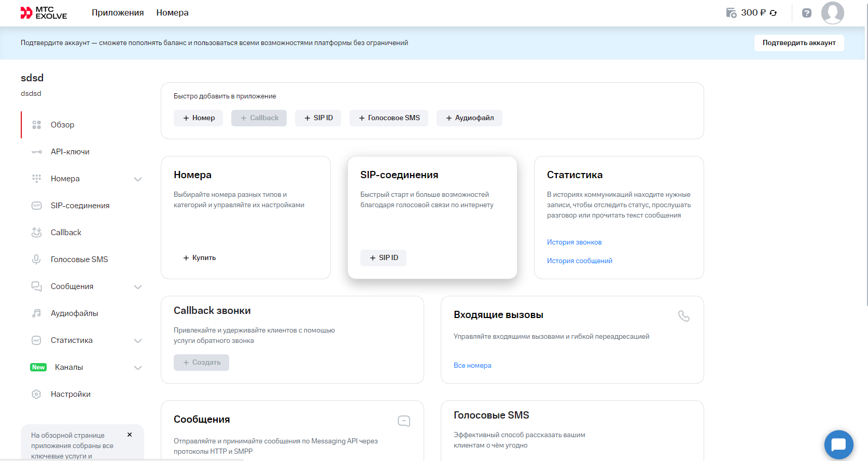The width and height of the screenshot is (868, 461).
Task: Open the live chat support bubble
Action: coord(838,444)
